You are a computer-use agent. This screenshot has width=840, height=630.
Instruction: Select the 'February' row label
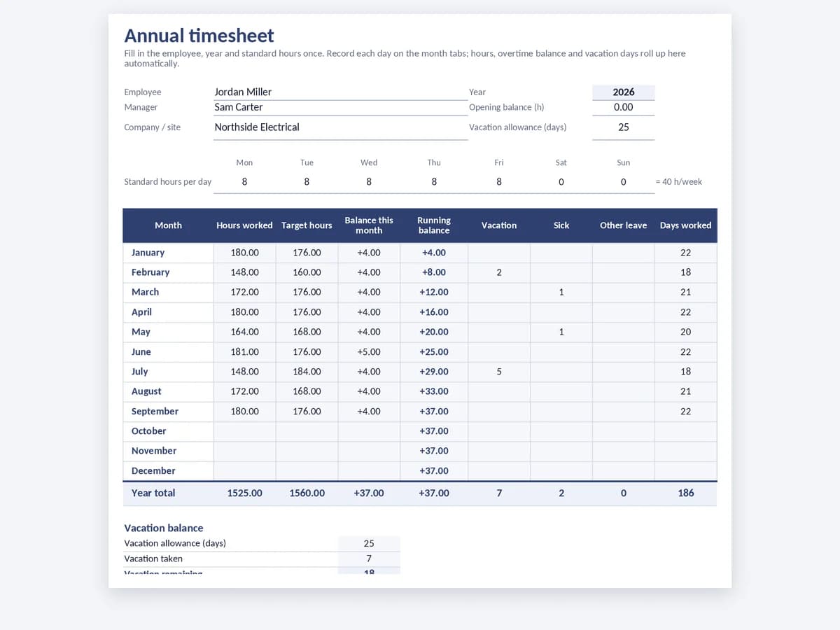pyautogui.click(x=168, y=272)
